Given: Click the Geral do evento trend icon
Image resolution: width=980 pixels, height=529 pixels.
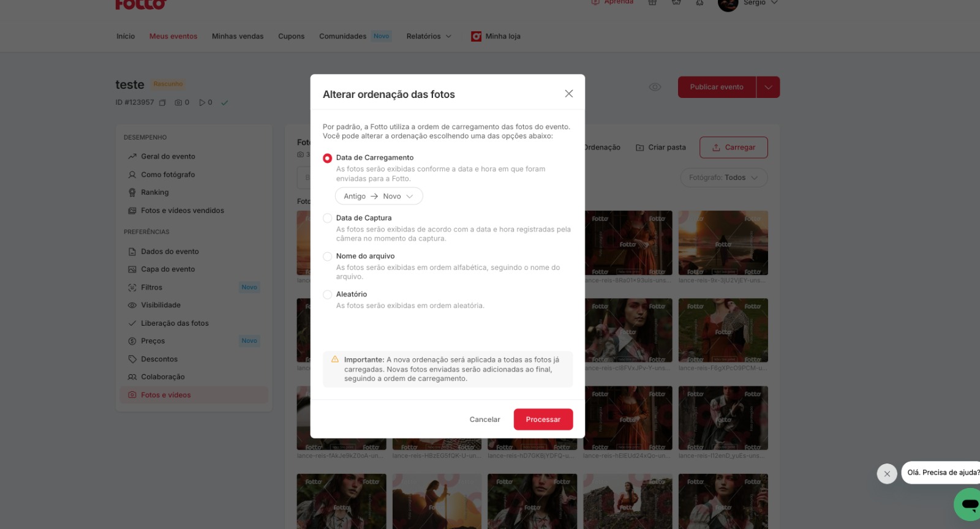Looking at the screenshot, I should [132, 157].
